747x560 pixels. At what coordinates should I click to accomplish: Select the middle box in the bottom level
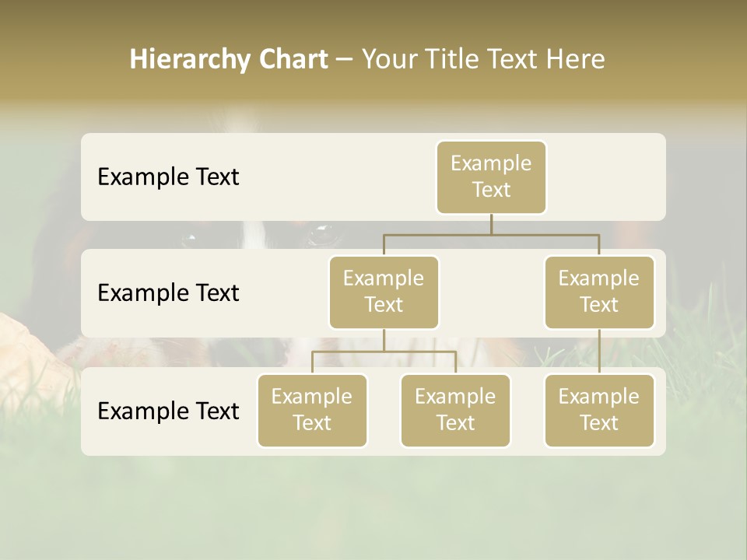pyautogui.click(x=455, y=410)
